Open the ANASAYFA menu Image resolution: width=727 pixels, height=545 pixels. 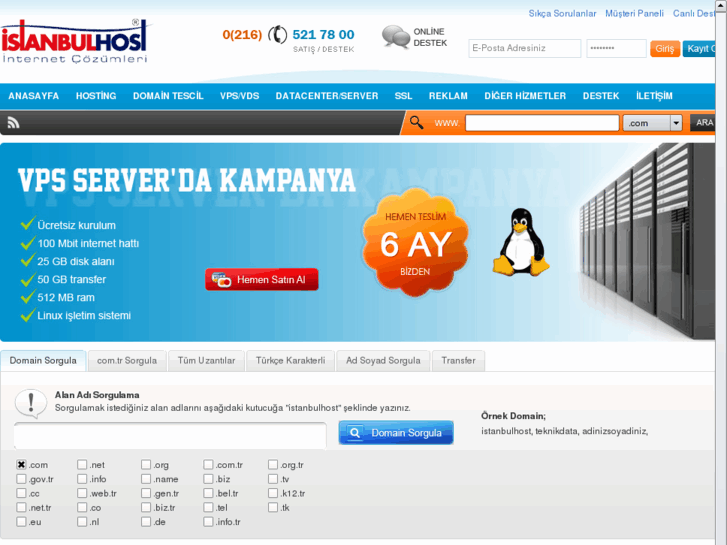tap(33, 96)
